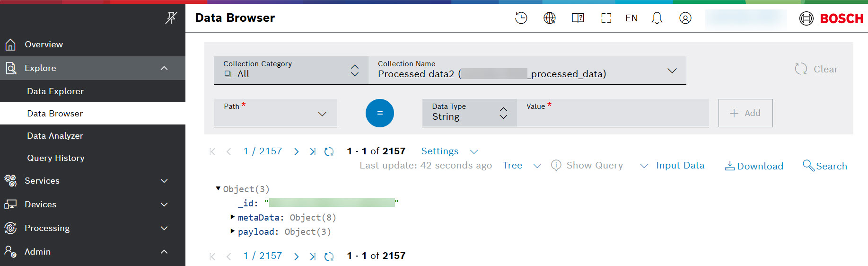Screen dimensions: 868x266
Task: Open the notifications bell
Action: point(657,18)
